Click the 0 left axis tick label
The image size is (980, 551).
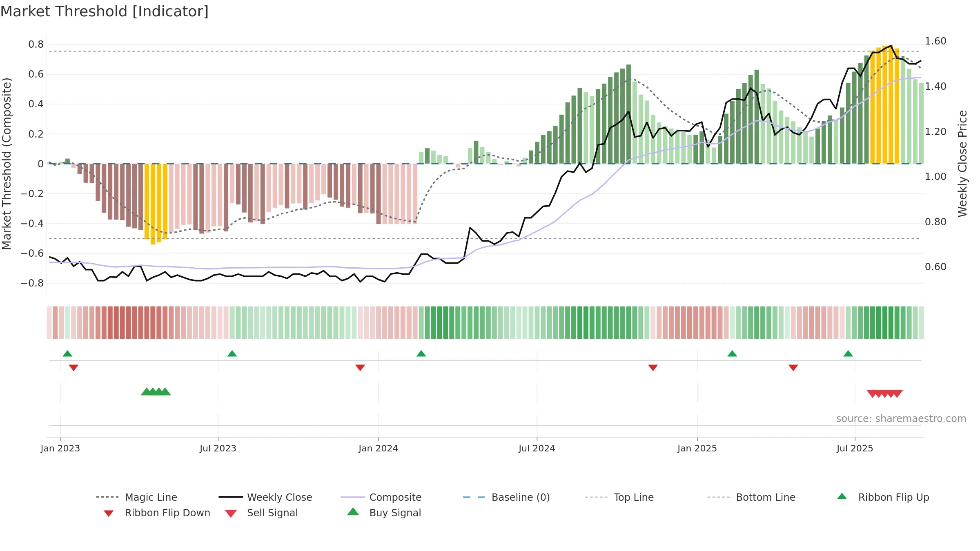point(40,164)
